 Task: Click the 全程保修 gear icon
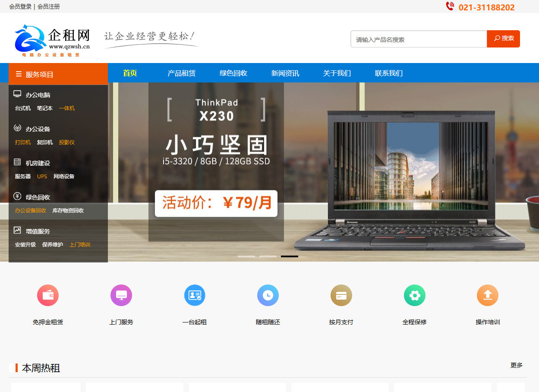414,295
